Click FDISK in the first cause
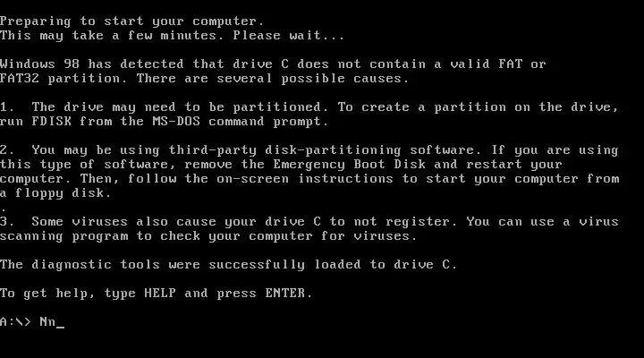The width and height of the screenshot is (644, 358). tap(51, 121)
